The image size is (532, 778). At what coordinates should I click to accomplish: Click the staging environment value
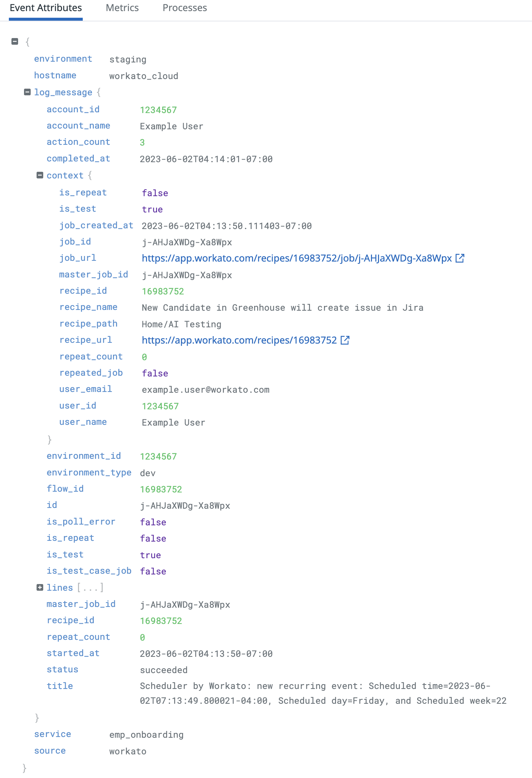coord(128,59)
